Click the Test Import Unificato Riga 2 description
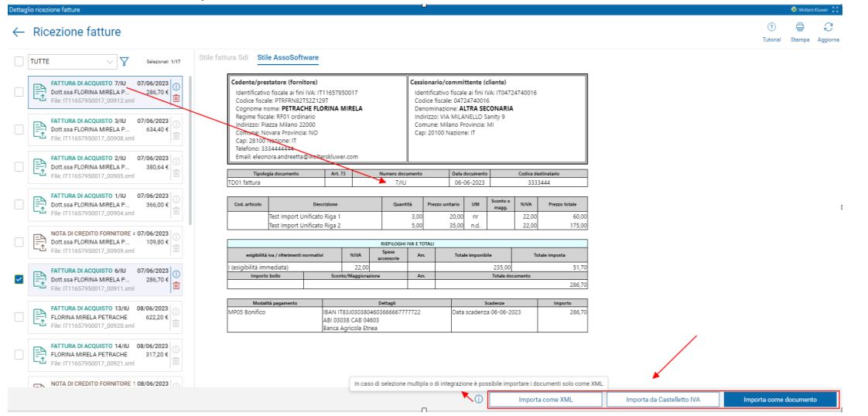 [305, 225]
